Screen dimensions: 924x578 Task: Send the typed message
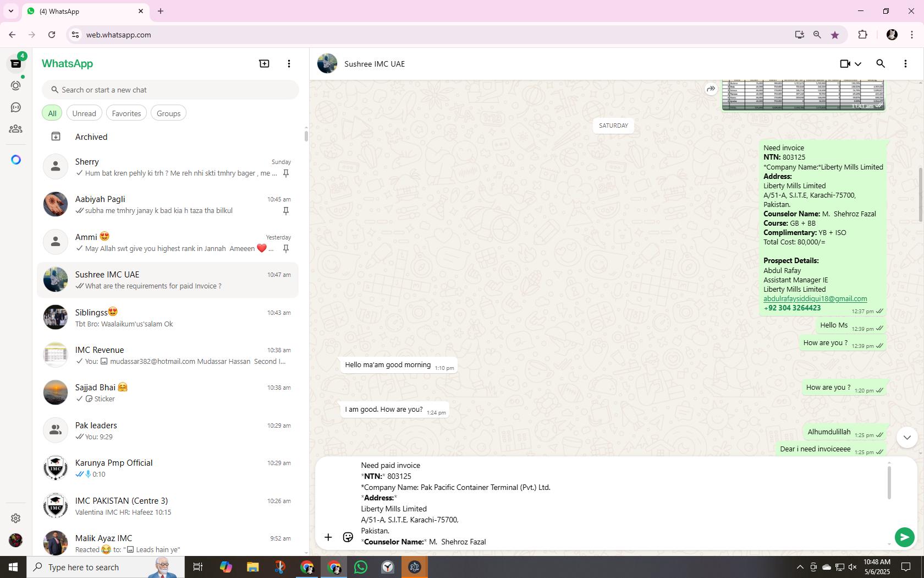(x=905, y=537)
